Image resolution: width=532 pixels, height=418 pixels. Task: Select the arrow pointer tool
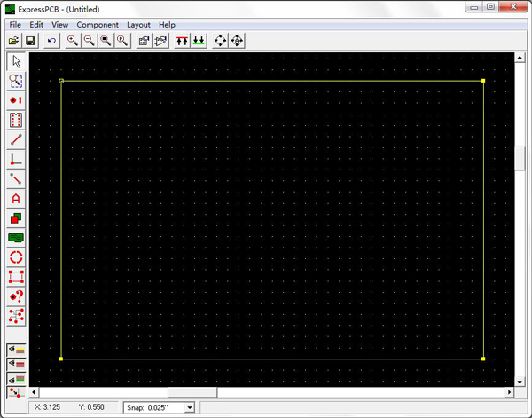pos(16,61)
